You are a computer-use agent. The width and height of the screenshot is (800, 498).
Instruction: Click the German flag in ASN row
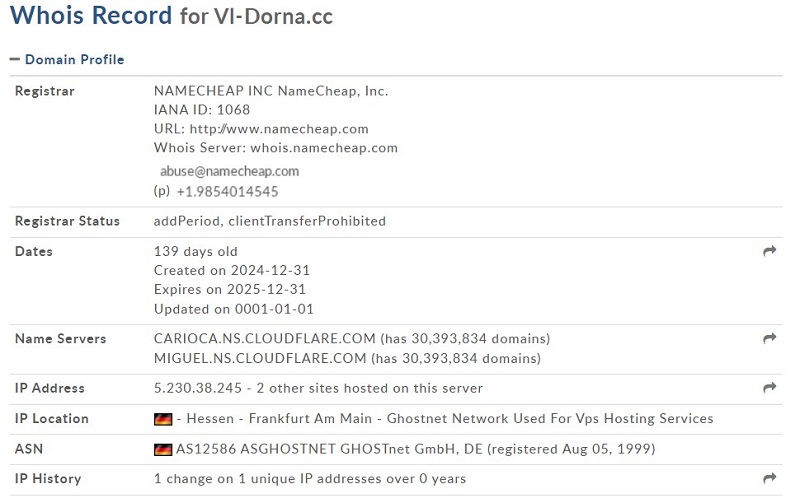coord(163,449)
